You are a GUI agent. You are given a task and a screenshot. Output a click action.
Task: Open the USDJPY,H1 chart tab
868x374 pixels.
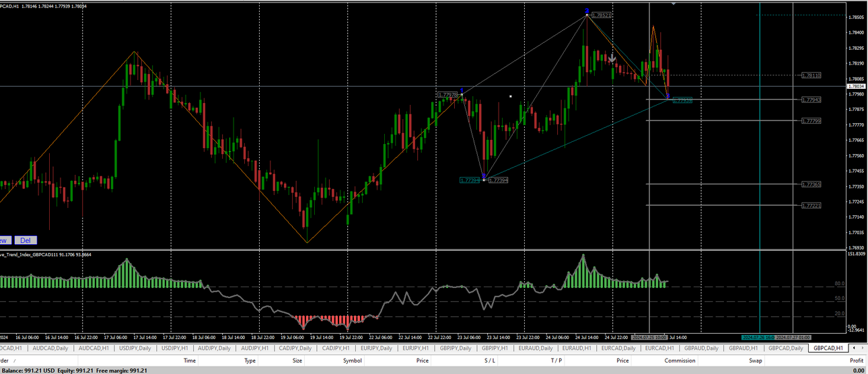click(x=174, y=348)
